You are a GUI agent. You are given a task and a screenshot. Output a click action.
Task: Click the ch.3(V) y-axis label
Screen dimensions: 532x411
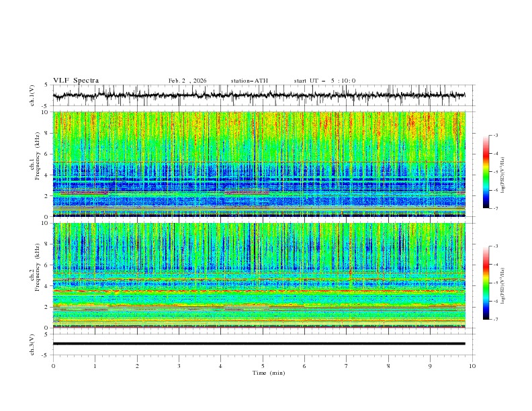point(32,344)
